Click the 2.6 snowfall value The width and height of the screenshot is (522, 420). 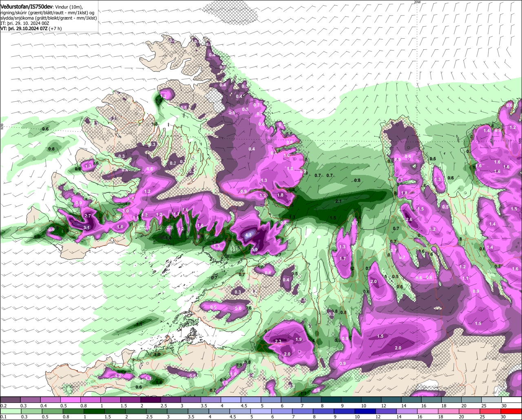(x=409, y=220)
